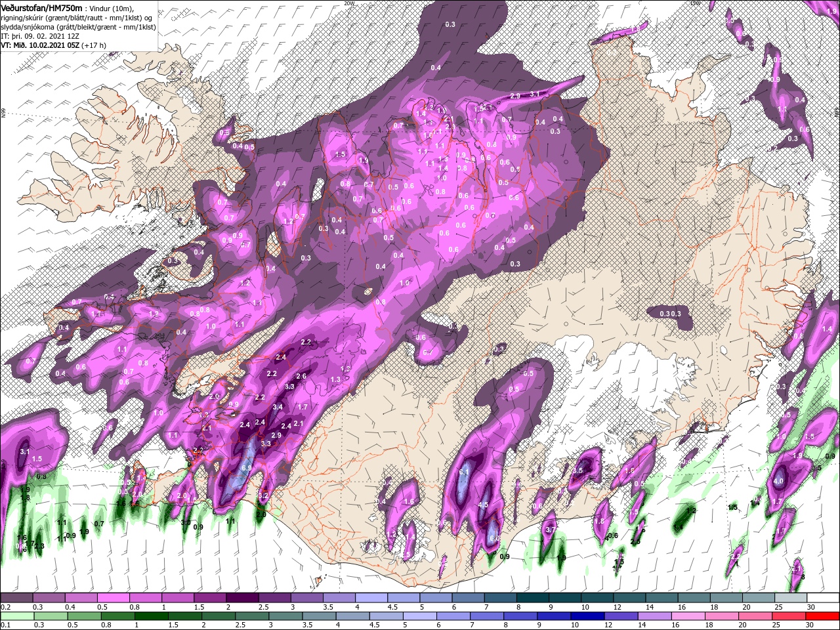
Task: Click the snow legend swatch between 0.2 and 0.3
Action: (x=16, y=598)
